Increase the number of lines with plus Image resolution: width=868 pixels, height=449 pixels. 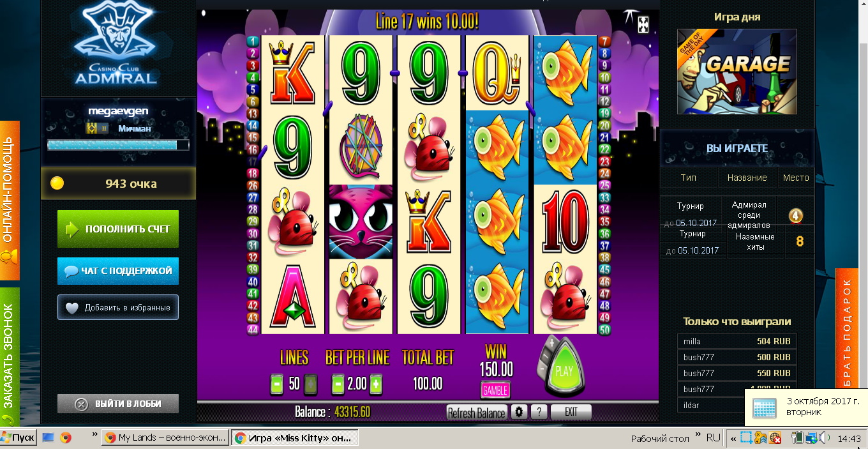[310, 384]
